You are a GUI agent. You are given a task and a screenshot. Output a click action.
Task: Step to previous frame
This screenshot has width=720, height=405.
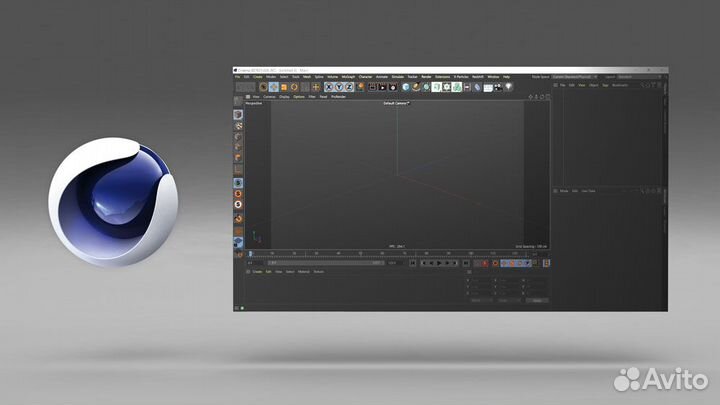point(431,263)
